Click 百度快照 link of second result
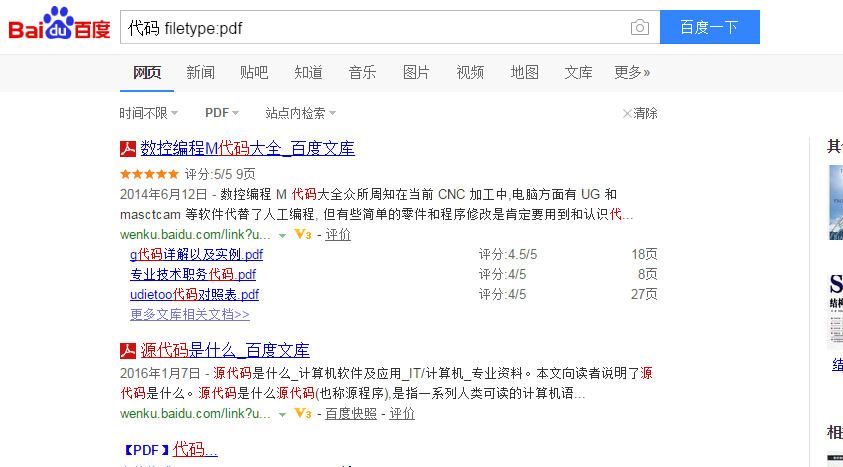The width and height of the screenshot is (843, 467). coord(351,413)
